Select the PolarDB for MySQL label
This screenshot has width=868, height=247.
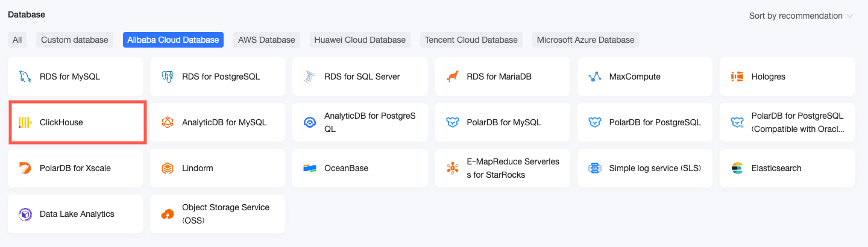pyautogui.click(x=504, y=122)
